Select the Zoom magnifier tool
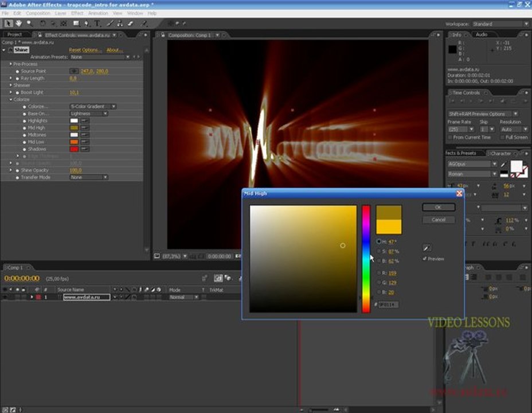 tap(29, 23)
